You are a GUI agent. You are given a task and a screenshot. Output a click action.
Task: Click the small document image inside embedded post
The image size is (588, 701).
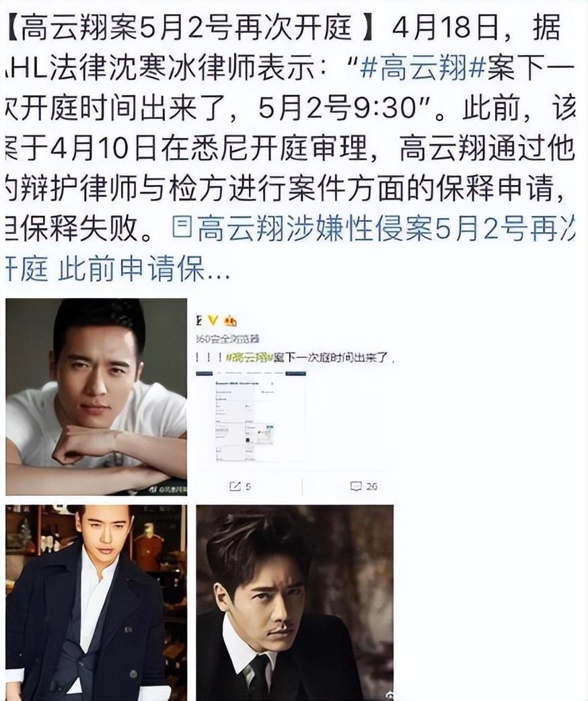coord(260,418)
